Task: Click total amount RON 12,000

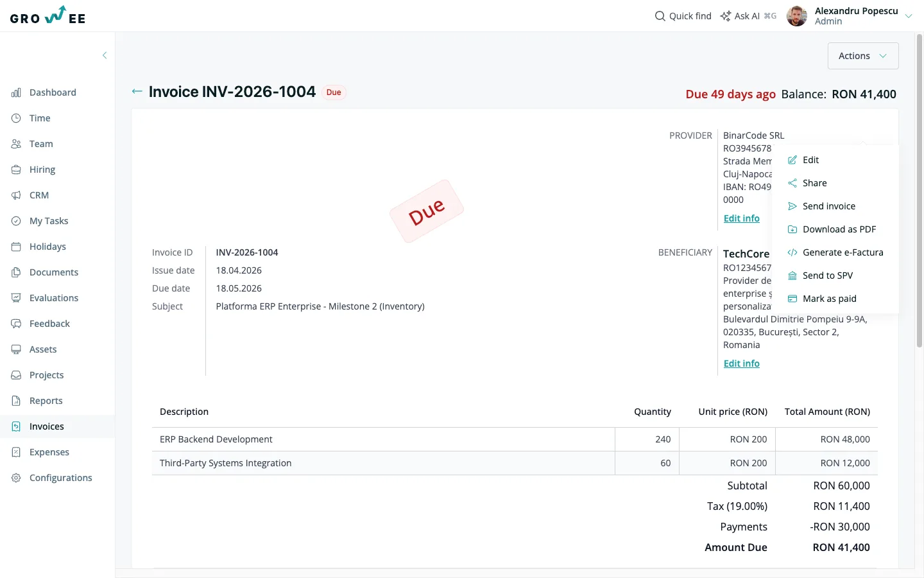Action: coord(845,463)
